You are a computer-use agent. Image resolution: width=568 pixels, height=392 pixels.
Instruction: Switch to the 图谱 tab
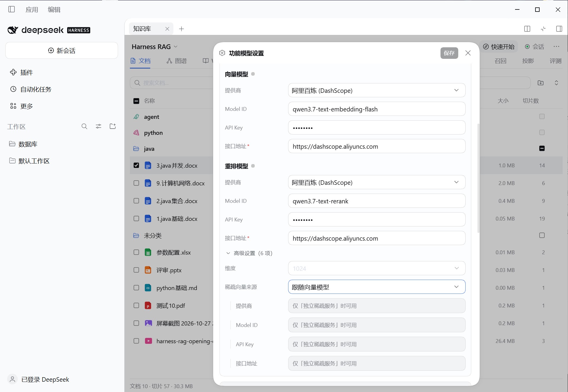point(177,61)
